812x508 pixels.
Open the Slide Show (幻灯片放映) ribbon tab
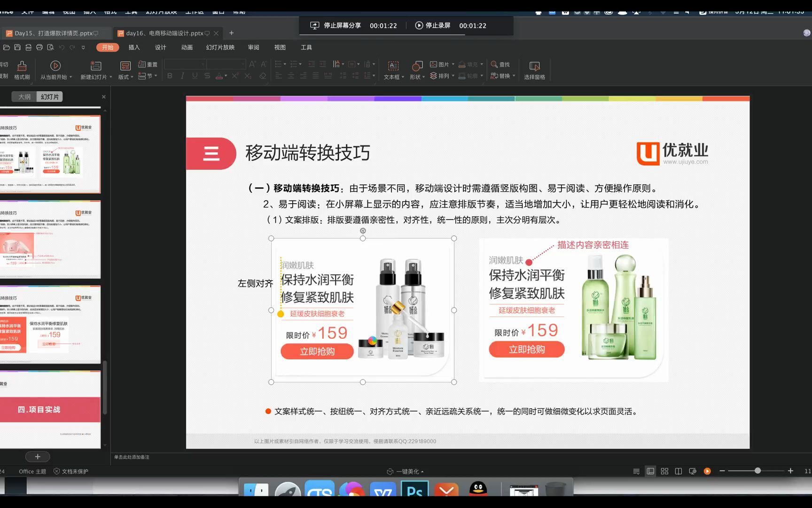(220, 48)
